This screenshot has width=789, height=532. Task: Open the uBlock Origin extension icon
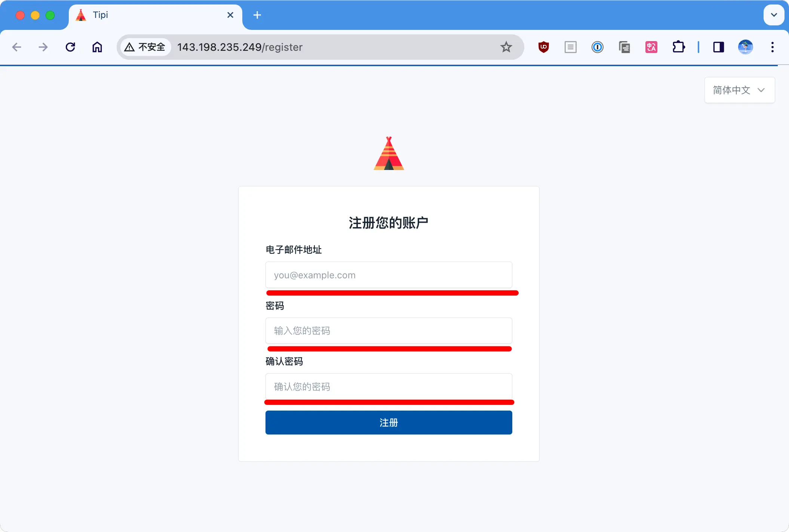[543, 47]
